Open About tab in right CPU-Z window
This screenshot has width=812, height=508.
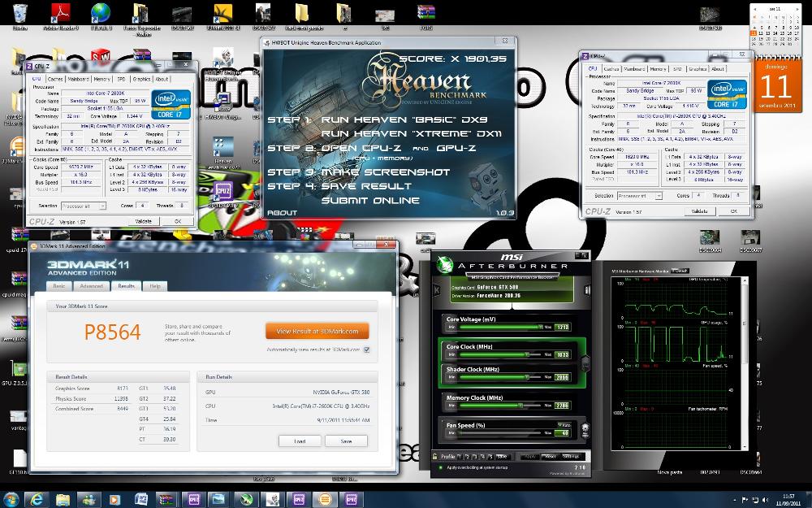coord(718,69)
